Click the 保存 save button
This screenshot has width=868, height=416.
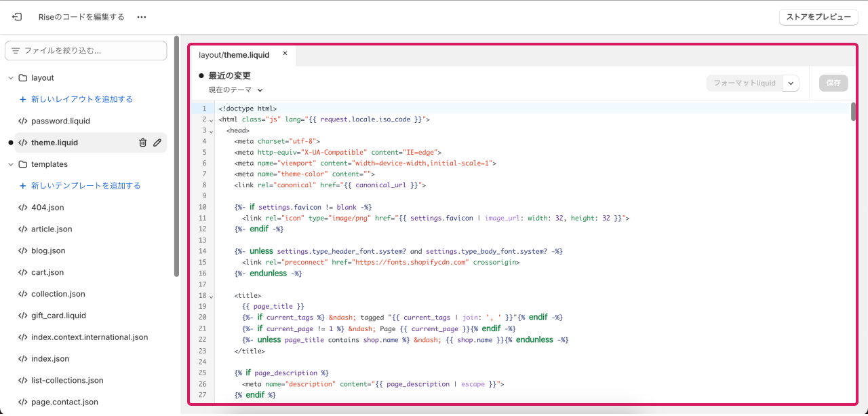coord(833,83)
